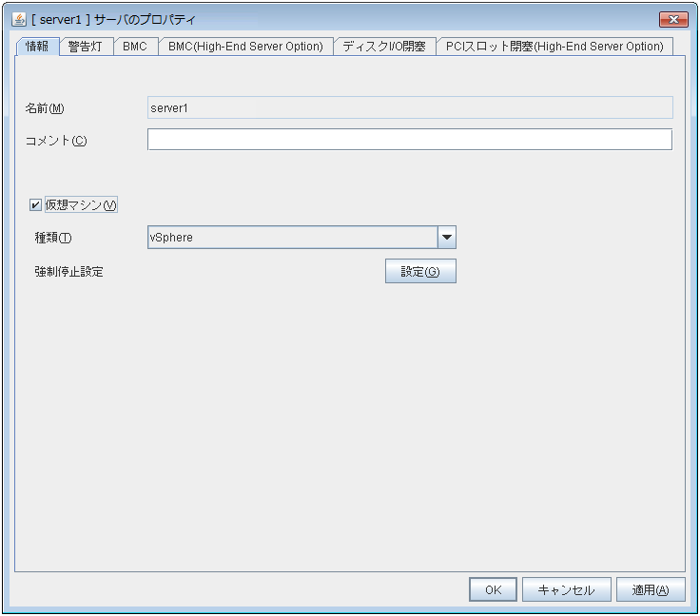
Task: Focus the コメント text field
Action: pyautogui.click(x=409, y=140)
